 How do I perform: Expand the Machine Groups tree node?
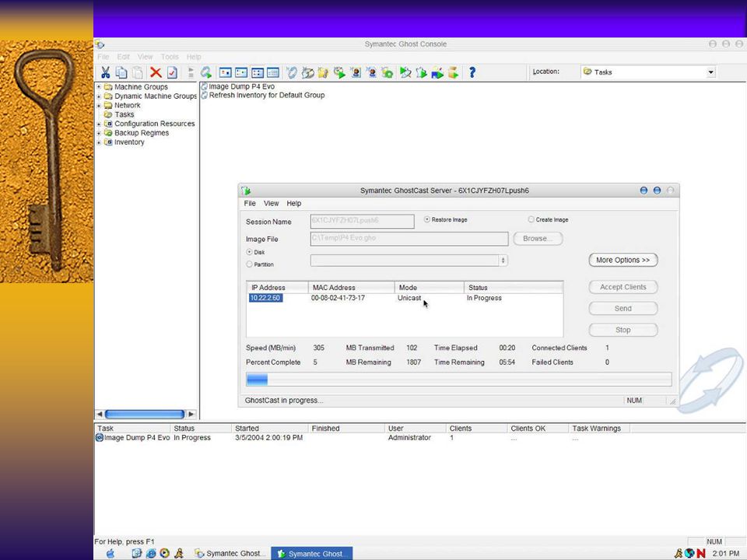99,86
